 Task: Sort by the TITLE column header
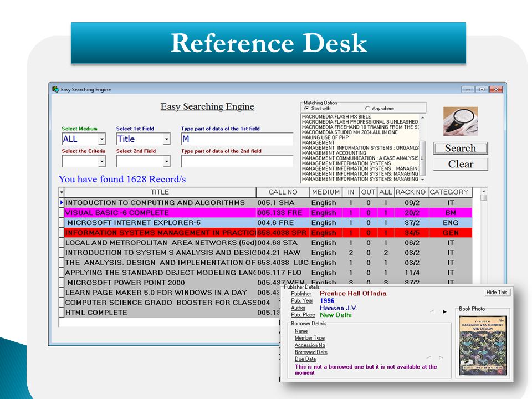click(x=160, y=192)
